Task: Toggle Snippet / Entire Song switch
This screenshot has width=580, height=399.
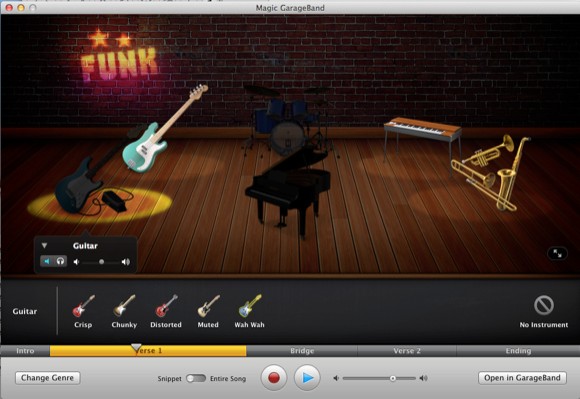Action: [196, 378]
